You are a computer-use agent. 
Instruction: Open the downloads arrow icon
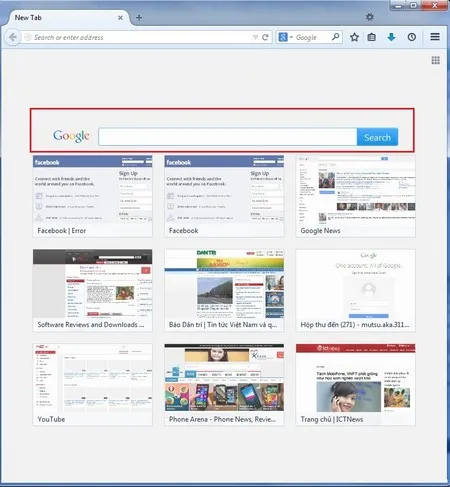pyautogui.click(x=391, y=37)
